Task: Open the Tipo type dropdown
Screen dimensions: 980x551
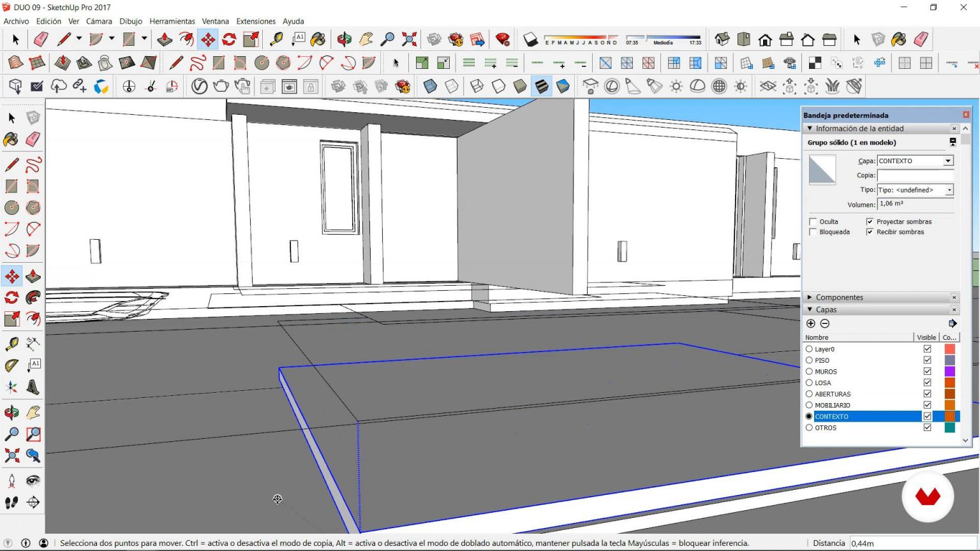Action: coord(949,190)
